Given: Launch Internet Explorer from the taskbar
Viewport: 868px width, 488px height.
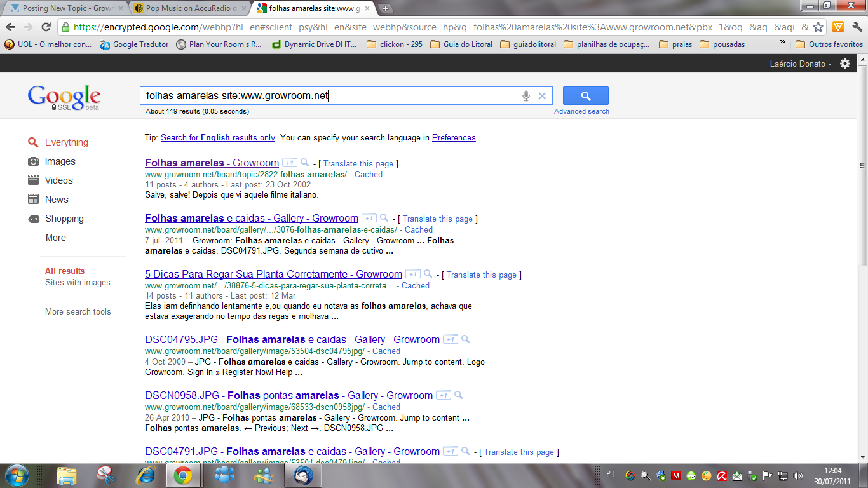Looking at the screenshot, I should tap(146, 475).
